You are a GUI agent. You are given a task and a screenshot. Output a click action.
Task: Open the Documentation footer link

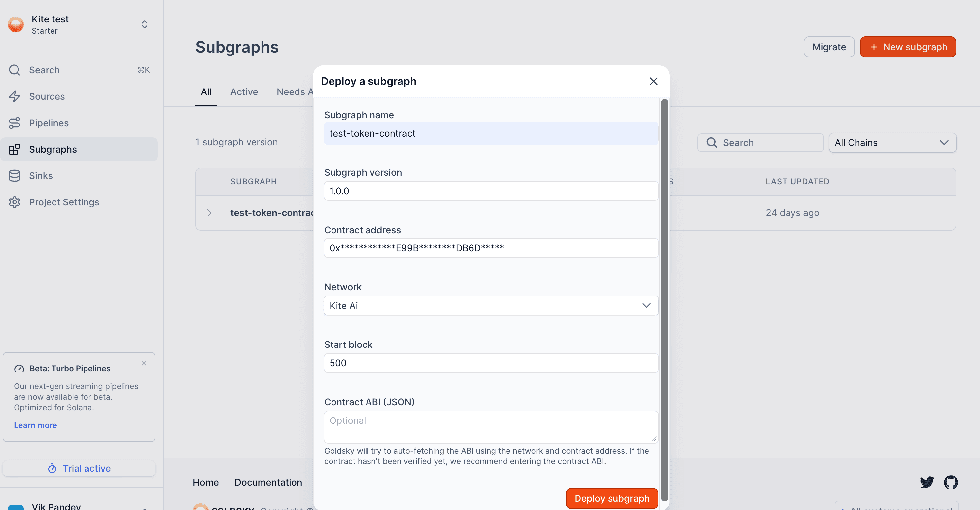click(x=268, y=483)
